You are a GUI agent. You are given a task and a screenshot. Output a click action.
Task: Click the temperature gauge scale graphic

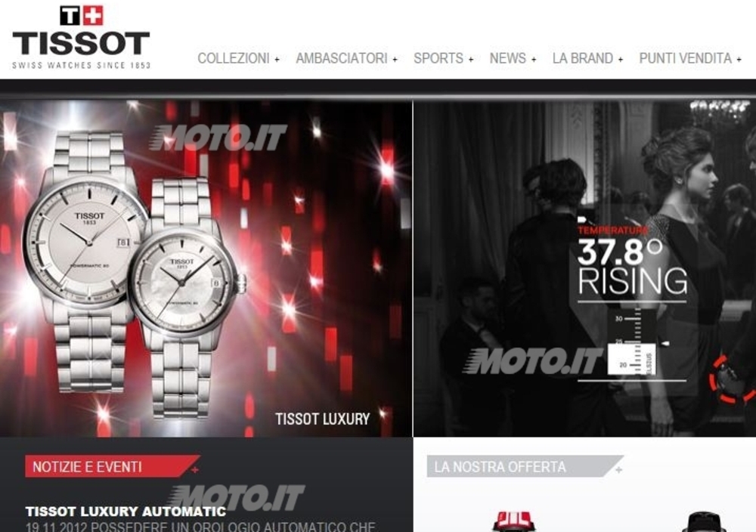(x=632, y=343)
